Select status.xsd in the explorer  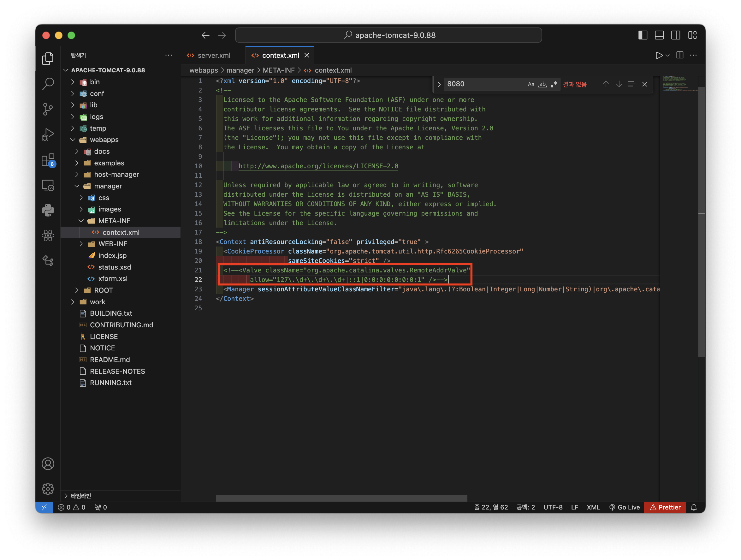[114, 267]
